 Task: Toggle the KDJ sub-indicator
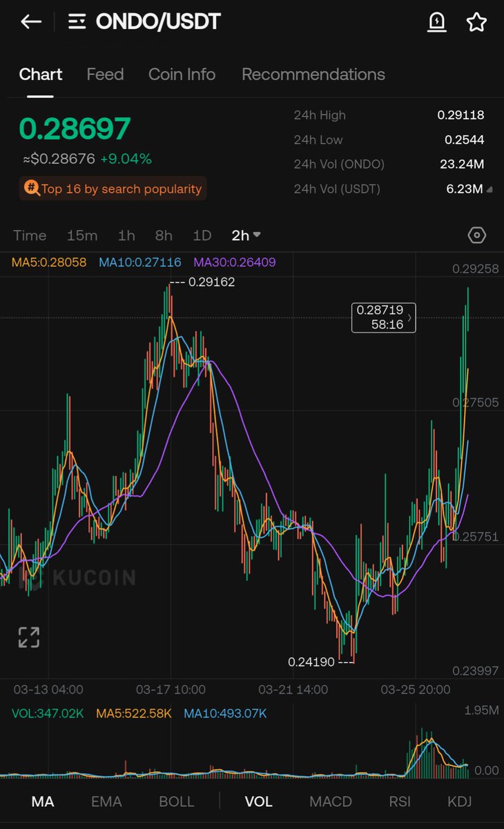[460, 801]
